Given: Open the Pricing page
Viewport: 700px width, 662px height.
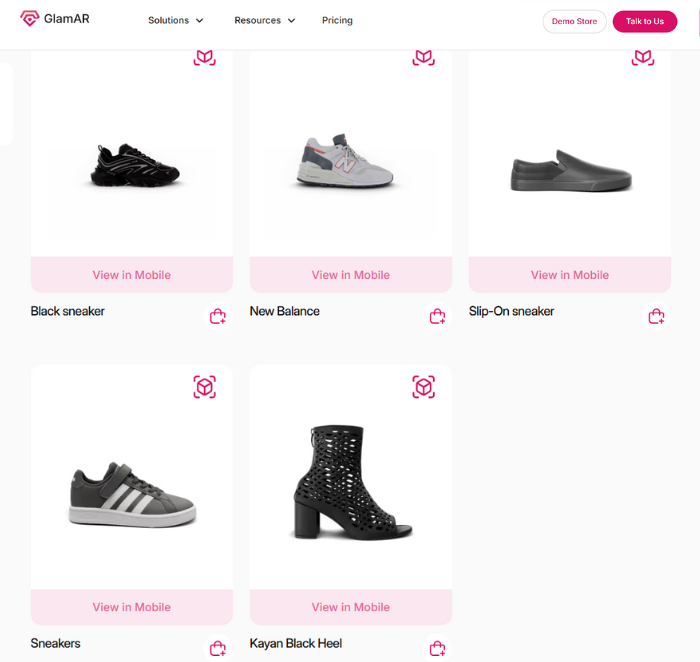Looking at the screenshot, I should tap(337, 20).
